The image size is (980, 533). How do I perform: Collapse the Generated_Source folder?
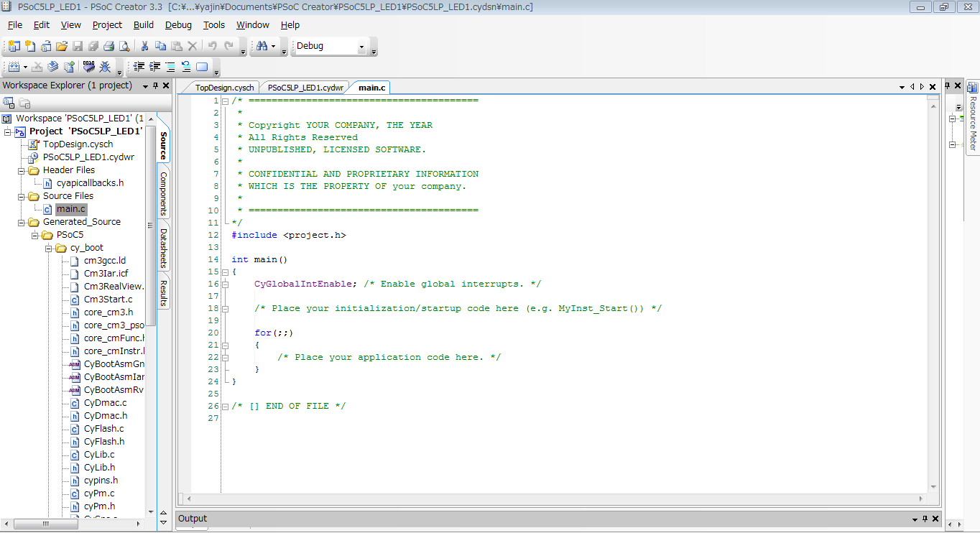click(x=22, y=222)
